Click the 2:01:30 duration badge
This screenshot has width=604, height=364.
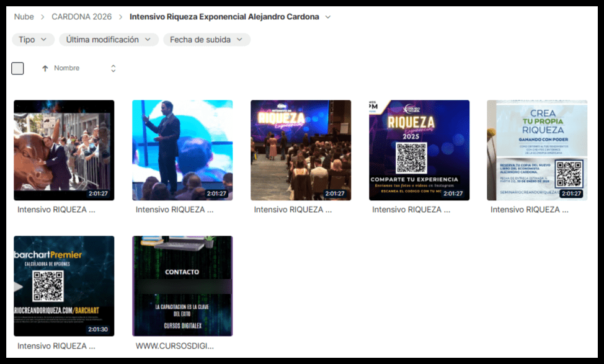98,329
